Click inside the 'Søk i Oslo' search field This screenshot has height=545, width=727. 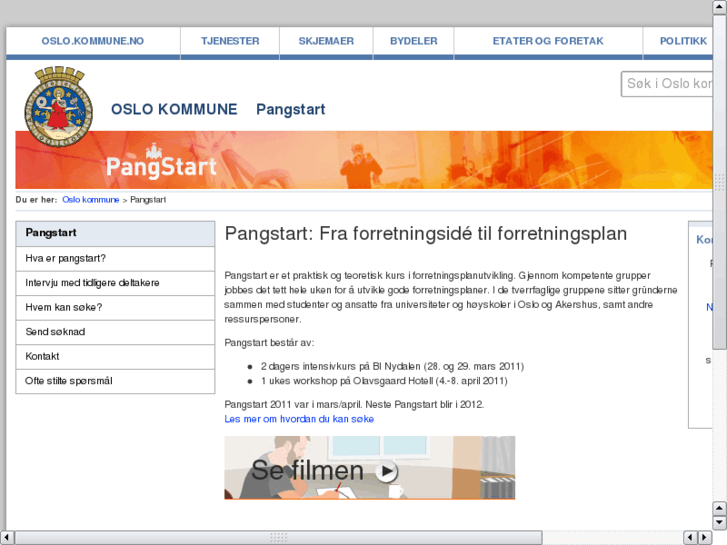[667, 84]
